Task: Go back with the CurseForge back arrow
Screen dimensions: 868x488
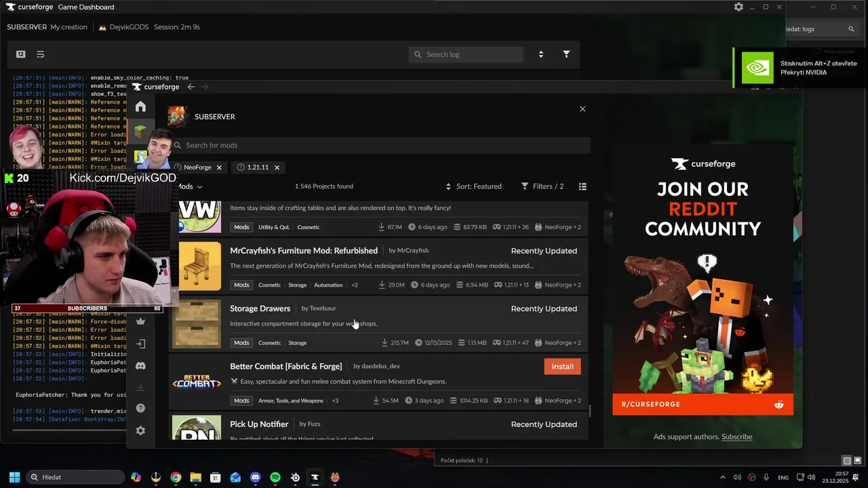Action: point(191,87)
